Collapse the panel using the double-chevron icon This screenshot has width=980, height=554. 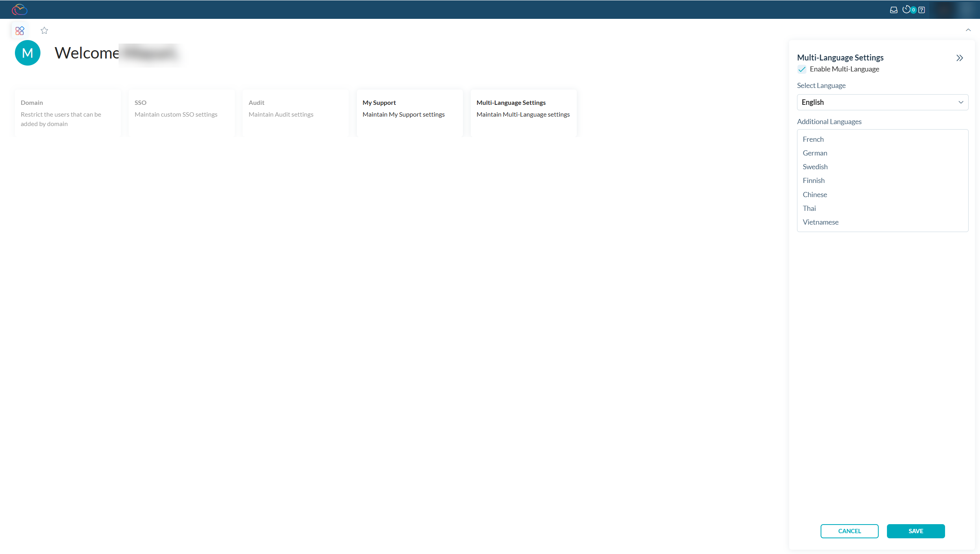click(960, 58)
